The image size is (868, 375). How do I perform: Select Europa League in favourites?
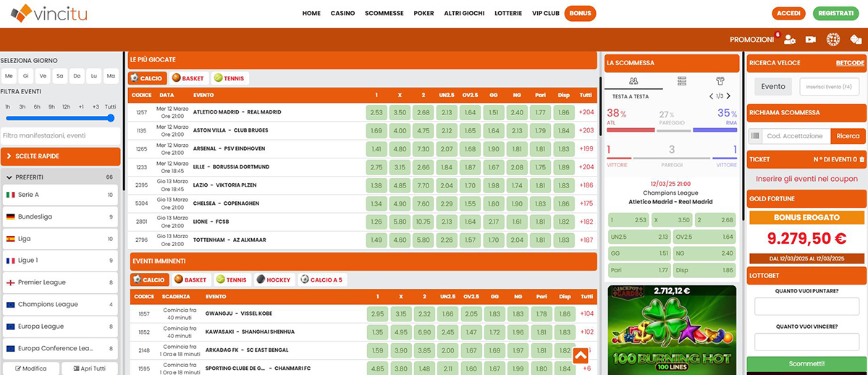tap(60, 326)
